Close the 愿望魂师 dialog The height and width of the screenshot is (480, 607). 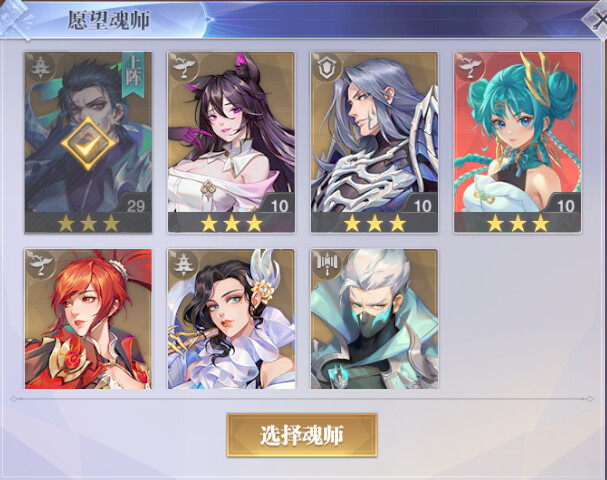[597, 20]
